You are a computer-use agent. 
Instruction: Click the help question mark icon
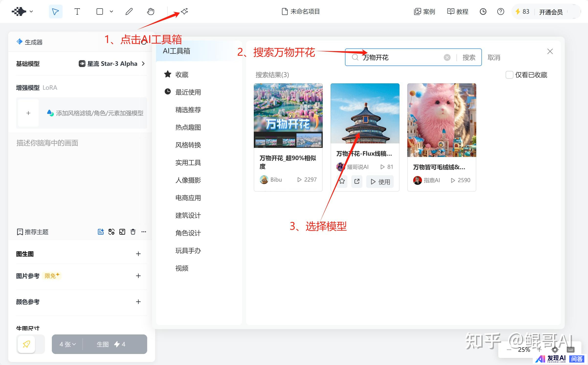point(500,11)
